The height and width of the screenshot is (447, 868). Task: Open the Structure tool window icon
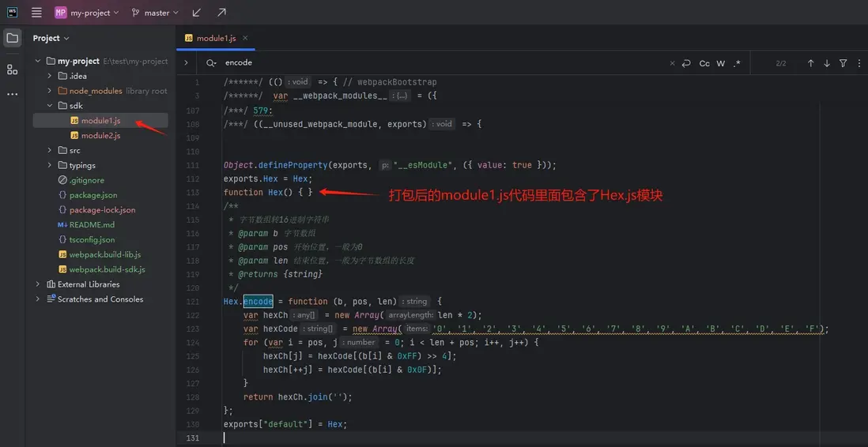point(12,69)
